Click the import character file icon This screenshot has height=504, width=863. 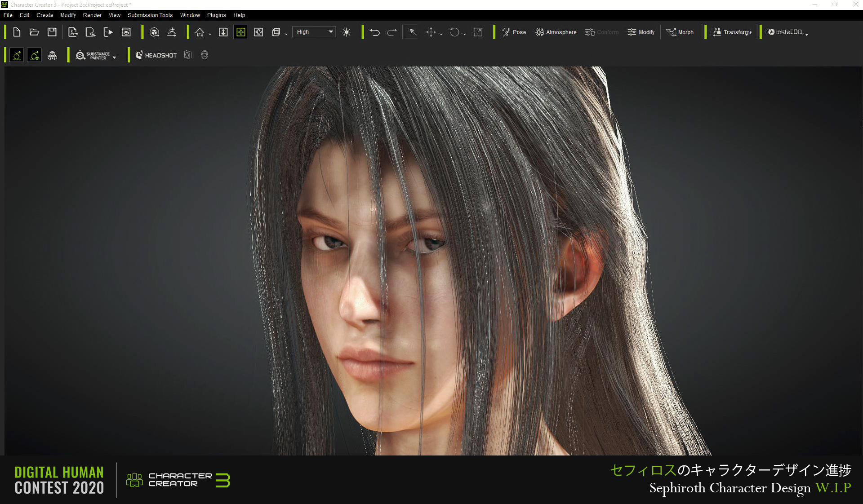coord(73,32)
